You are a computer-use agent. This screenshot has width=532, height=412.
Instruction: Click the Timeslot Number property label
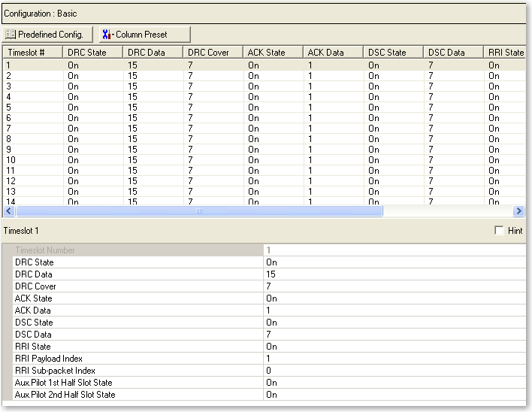pyautogui.click(x=45, y=250)
